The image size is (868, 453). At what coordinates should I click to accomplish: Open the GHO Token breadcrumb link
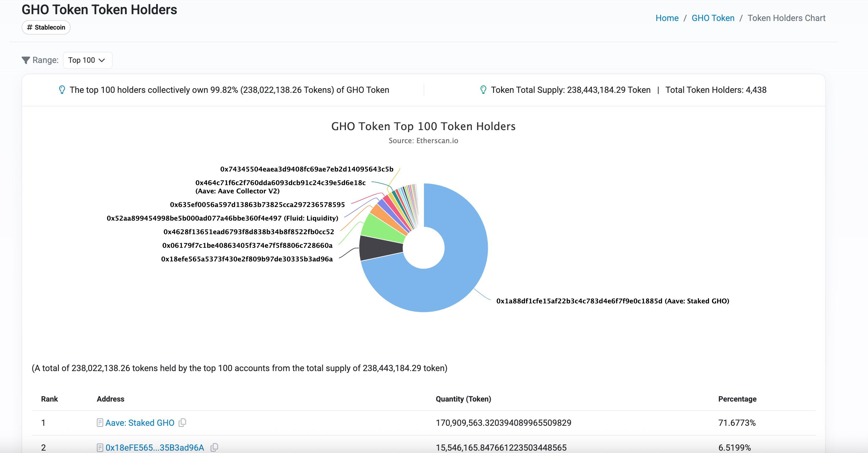pyautogui.click(x=713, y=18)
